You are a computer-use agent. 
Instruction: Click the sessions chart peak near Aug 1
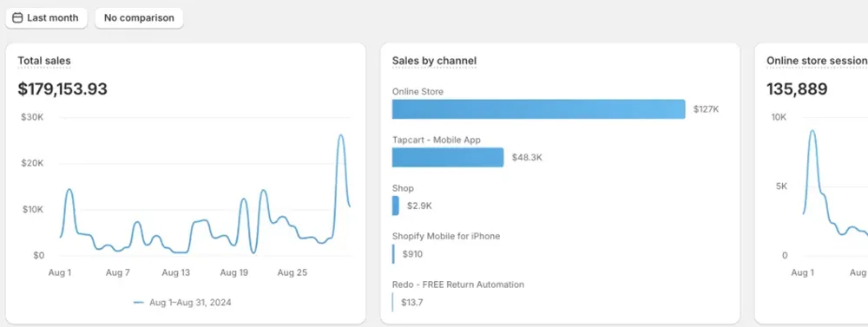pyautogui.click(x=812, y=131)
